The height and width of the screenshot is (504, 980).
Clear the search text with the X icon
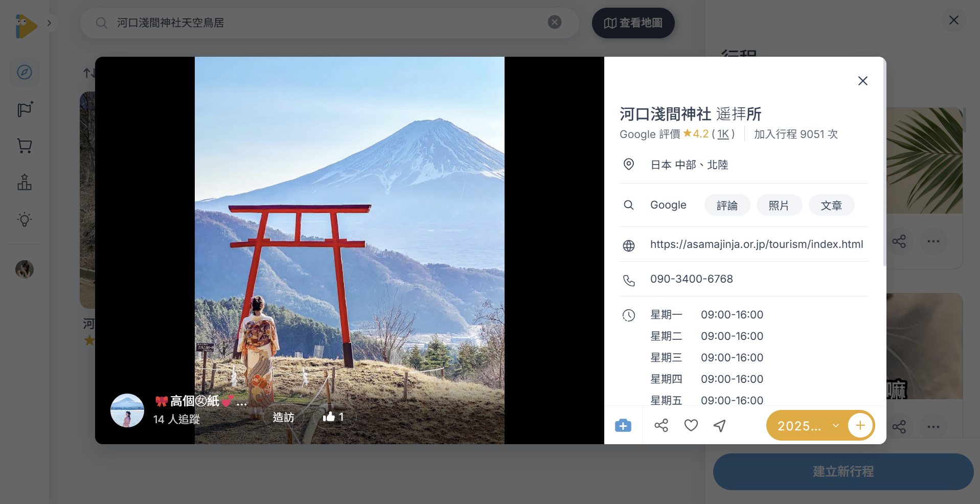pyautogui.click(x=555, y=22)
